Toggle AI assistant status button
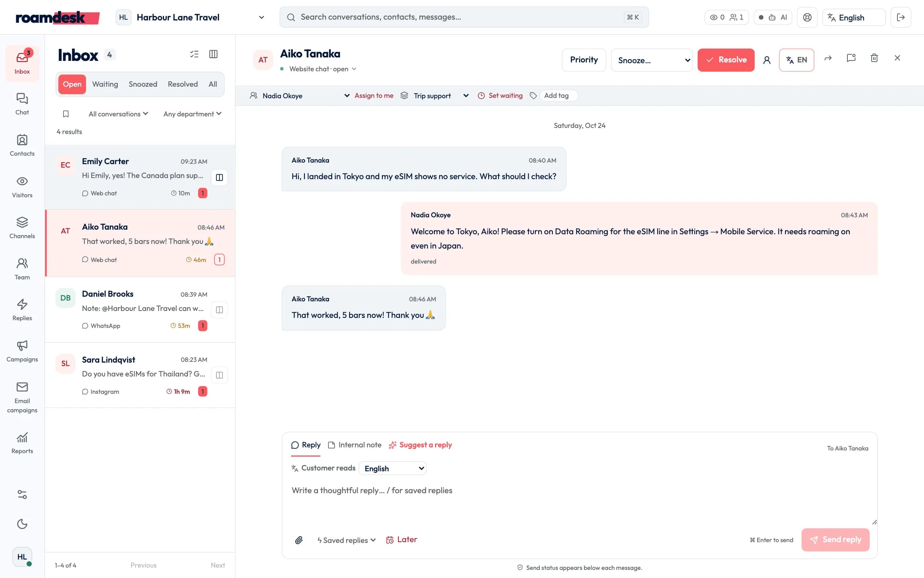Image resolution: width=924 pixels, height=578 pixels. click(x=773, y=17)
